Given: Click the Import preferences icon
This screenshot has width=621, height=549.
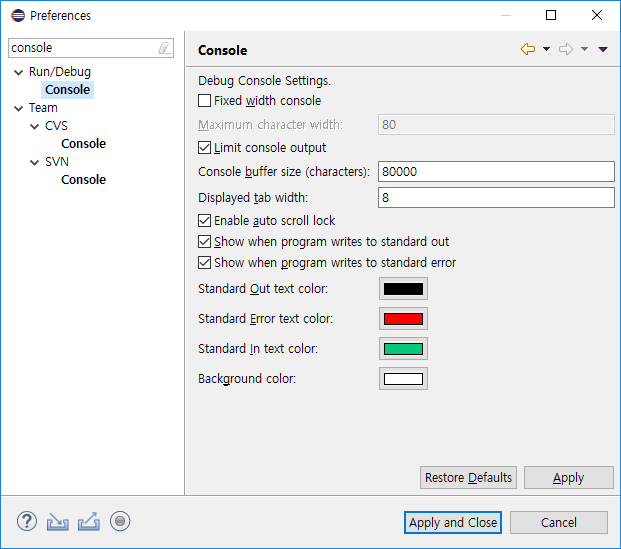Looking at the screenshot, I should 58,521.
